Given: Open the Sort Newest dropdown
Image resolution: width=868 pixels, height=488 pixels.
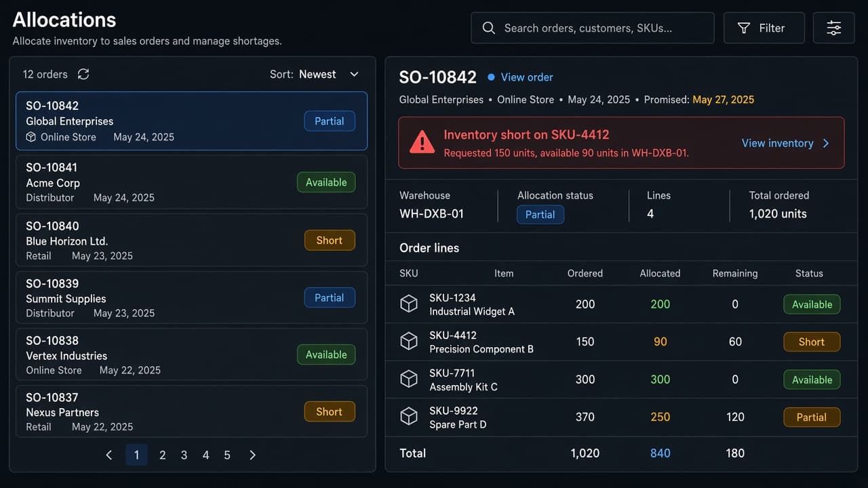Looking at the screenshot, I should click(315, 74).
